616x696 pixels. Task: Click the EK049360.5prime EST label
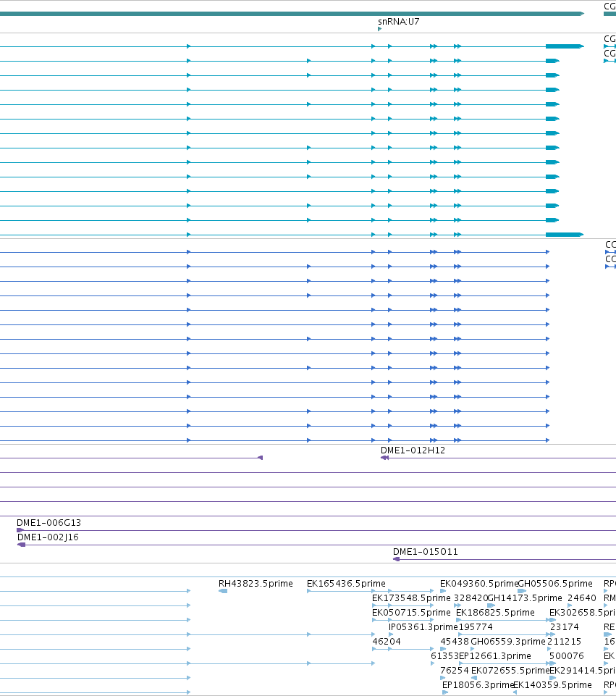pyautogui.click(x=479, y=583)
